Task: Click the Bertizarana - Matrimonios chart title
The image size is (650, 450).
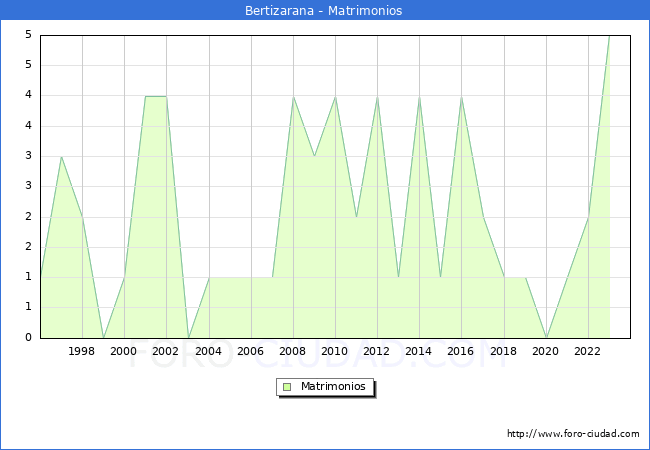Action: pos(323,10)
